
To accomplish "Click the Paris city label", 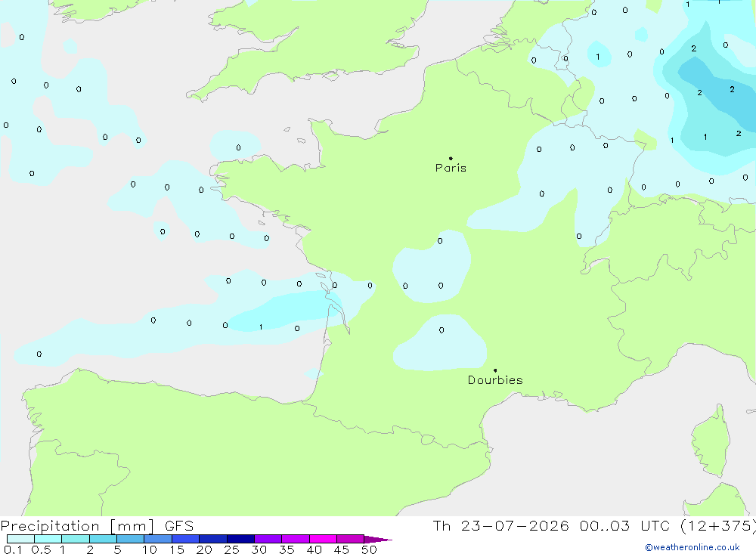I will (x=451, y=168).
